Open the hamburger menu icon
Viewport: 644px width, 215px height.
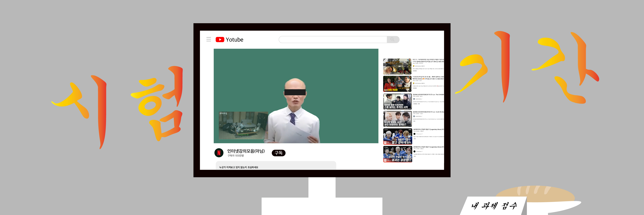point(208,39)
